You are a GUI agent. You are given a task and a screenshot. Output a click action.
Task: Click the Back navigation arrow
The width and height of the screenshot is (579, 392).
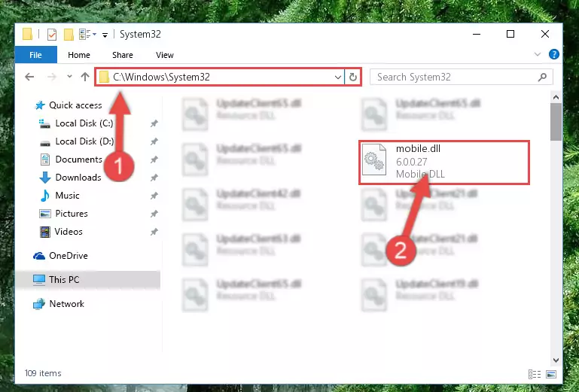29,77
